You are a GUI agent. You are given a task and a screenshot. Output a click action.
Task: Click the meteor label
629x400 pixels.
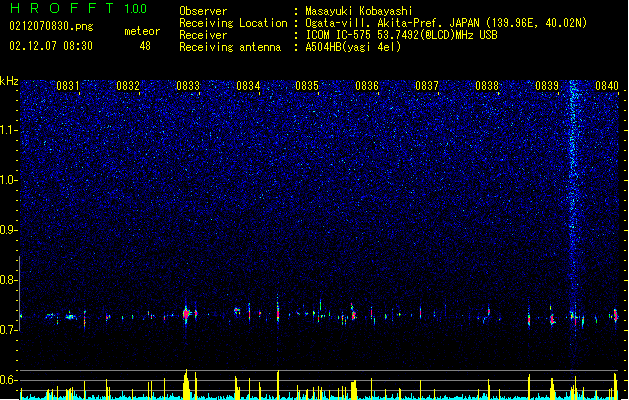click(x=142, y=31)
